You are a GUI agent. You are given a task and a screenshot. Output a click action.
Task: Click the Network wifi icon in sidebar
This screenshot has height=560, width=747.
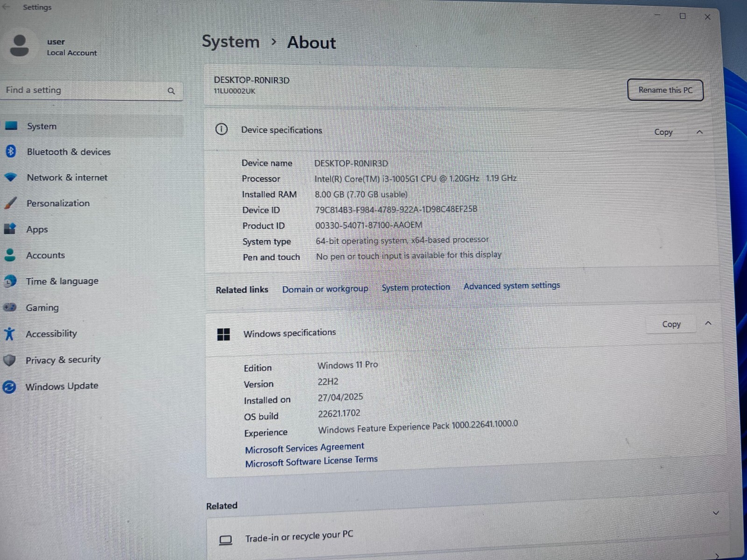tap(11, 177)
